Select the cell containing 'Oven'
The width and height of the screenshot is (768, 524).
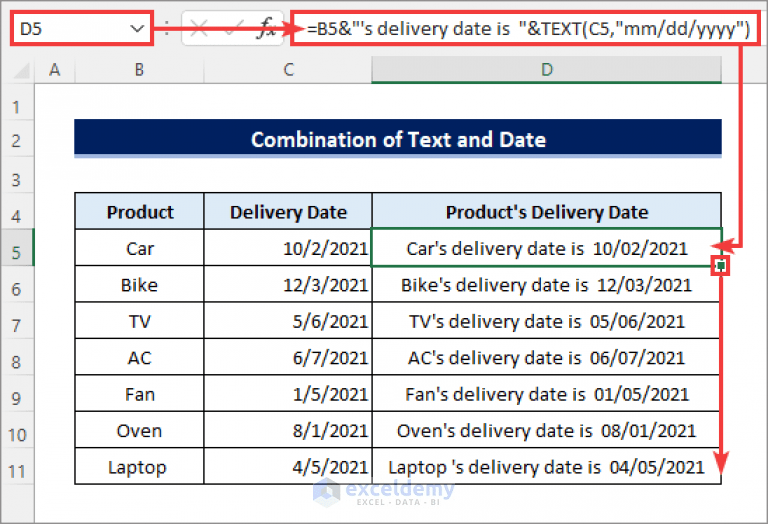point(140,430)
